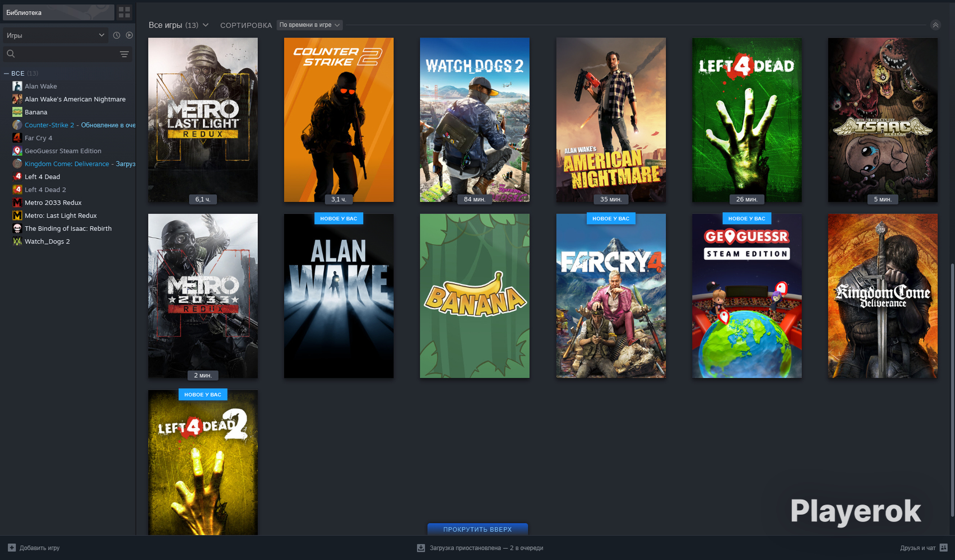Open the Metro 2033 Redux cover
Screen dimensions: 955x560
click(x=203, y=296)
